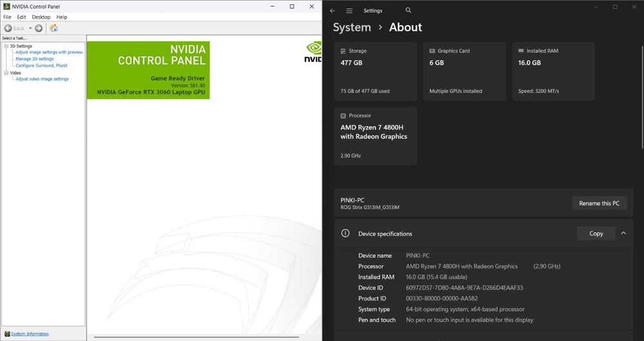Open the Edit menu
Image resolution: width=644 pixels, height=341 pixels.
pos(21,17)
